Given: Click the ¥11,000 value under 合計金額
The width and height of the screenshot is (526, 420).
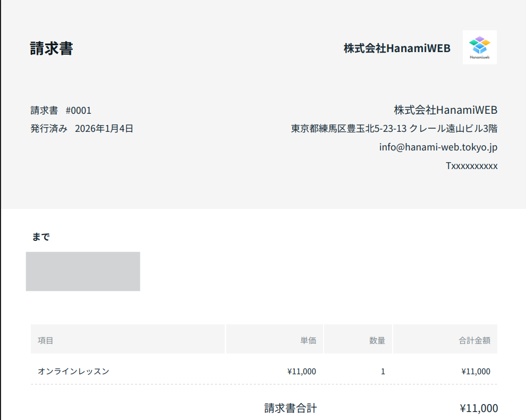Looking at the screenshot, I should [476, 371].
